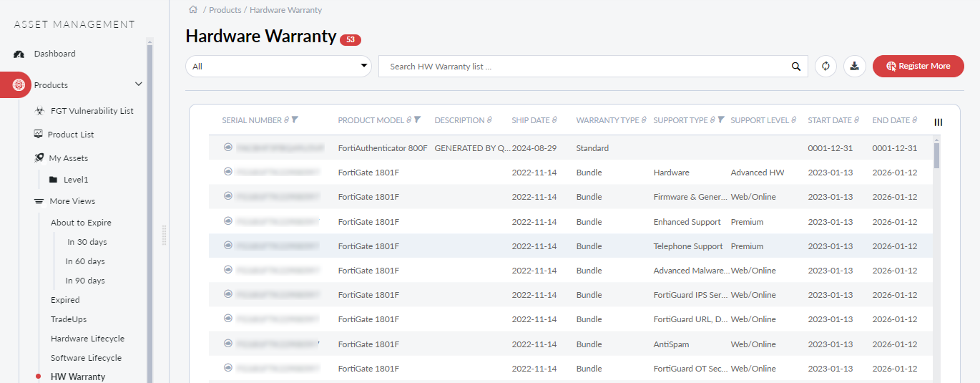Screen dimensions: 980x383
Task: Click the Level1 folder icon
Action: tap(53, 180)
